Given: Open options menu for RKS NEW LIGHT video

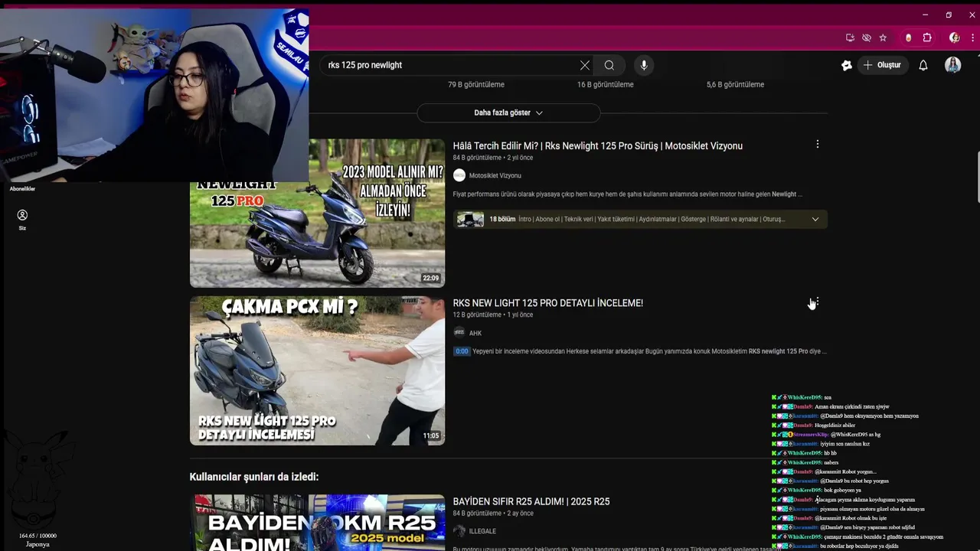Looking at the screenshot, I should pos(818,302).
